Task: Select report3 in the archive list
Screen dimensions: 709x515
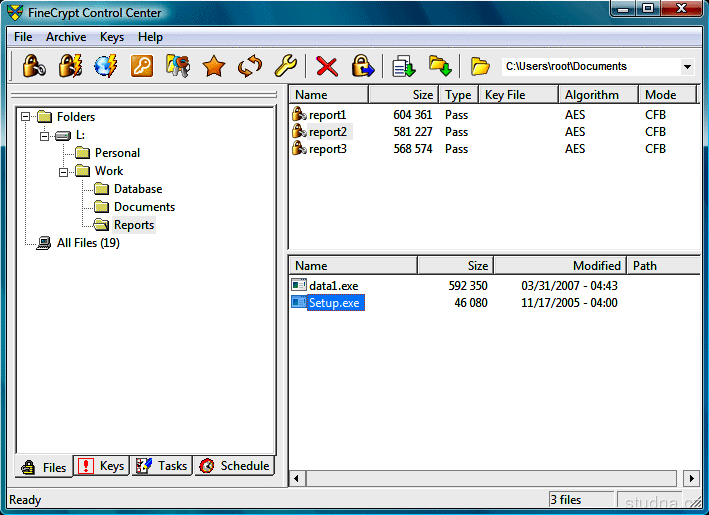Action: [x=327, y=149]
